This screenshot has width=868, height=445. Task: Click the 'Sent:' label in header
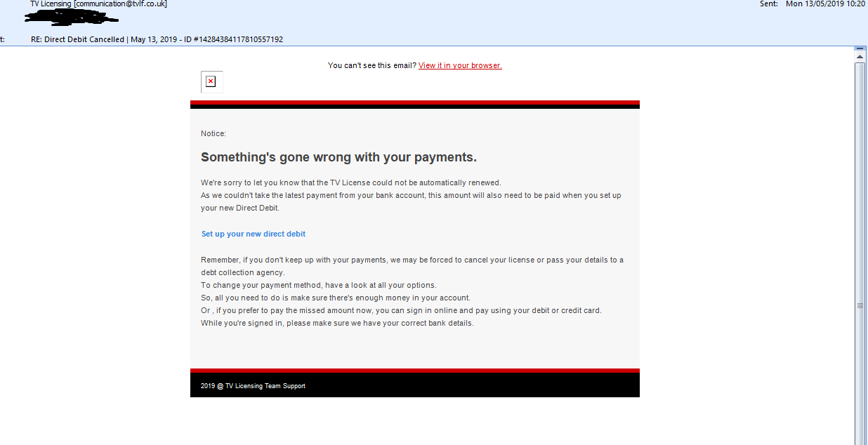[769, 4]
